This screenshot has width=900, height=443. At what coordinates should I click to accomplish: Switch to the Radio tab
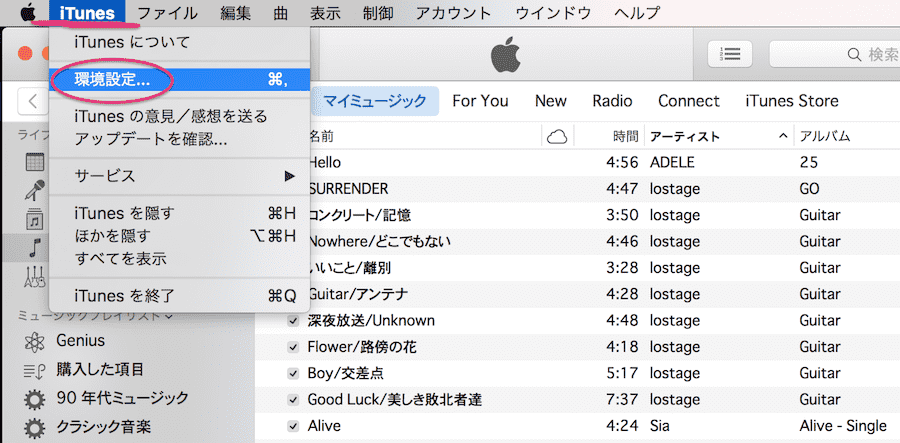612,102
